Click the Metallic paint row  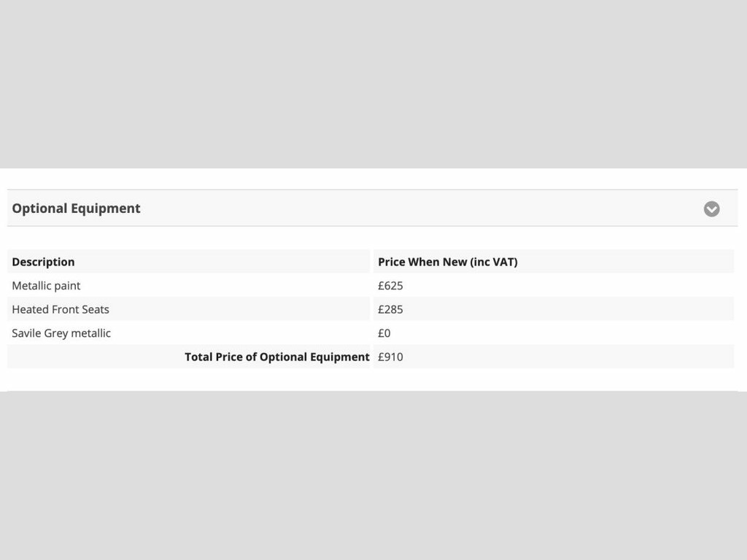(x=370, y=285)
